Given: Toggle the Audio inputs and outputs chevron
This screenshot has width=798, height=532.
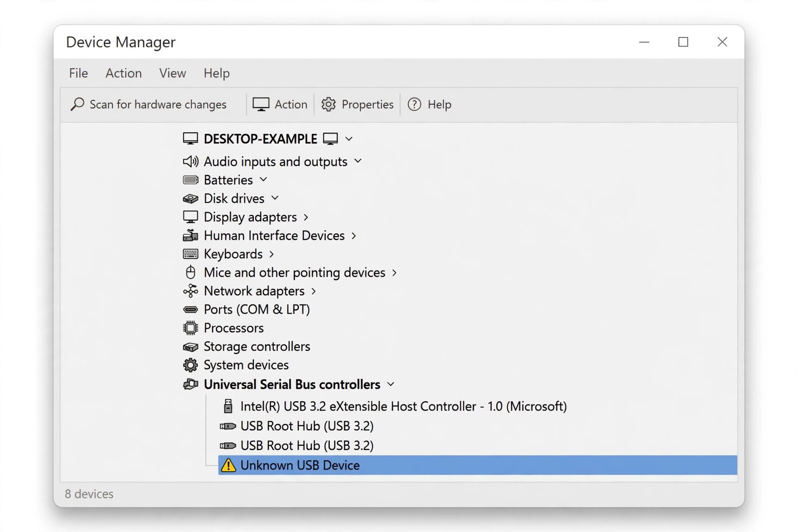Looking at the screenshot, I should [x=358, y=161].
